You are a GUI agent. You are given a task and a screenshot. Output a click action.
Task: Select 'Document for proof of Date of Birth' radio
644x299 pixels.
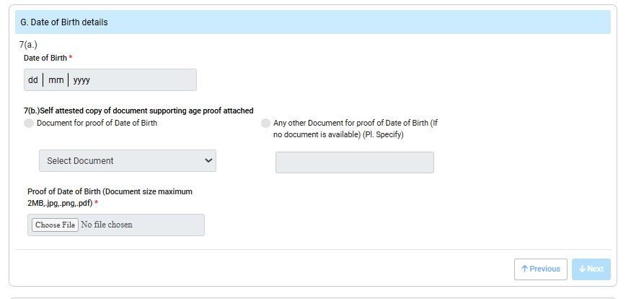pos(29,123)
